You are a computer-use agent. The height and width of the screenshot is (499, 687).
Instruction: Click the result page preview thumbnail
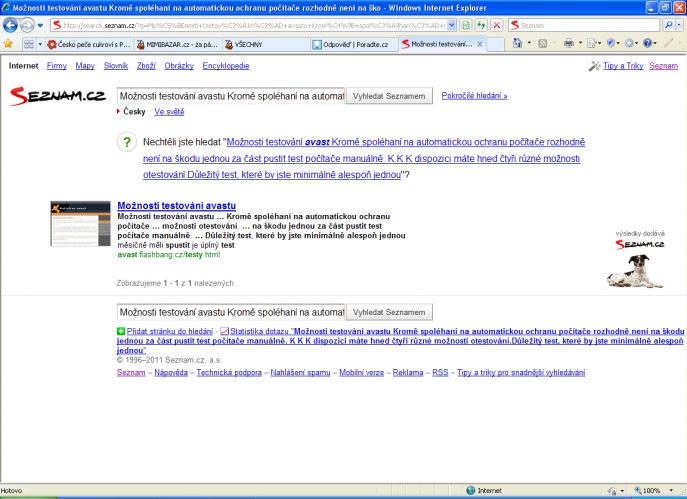pos(81,223)
